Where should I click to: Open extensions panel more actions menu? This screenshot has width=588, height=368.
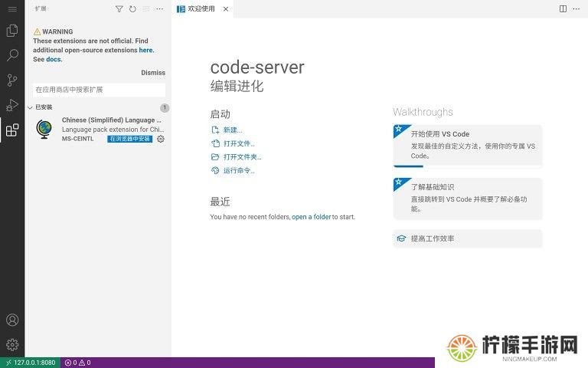pos(160,9)
